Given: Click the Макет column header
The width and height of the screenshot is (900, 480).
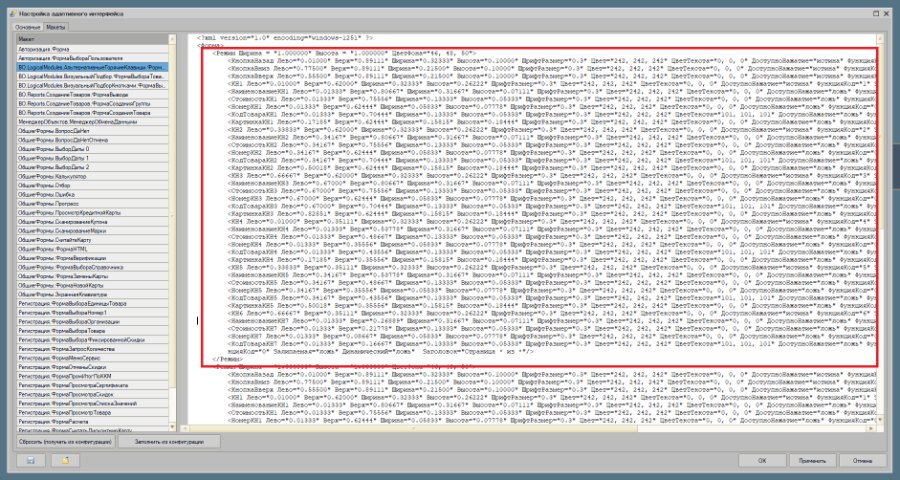Looking at the screenshot, I should click(92, 39).
